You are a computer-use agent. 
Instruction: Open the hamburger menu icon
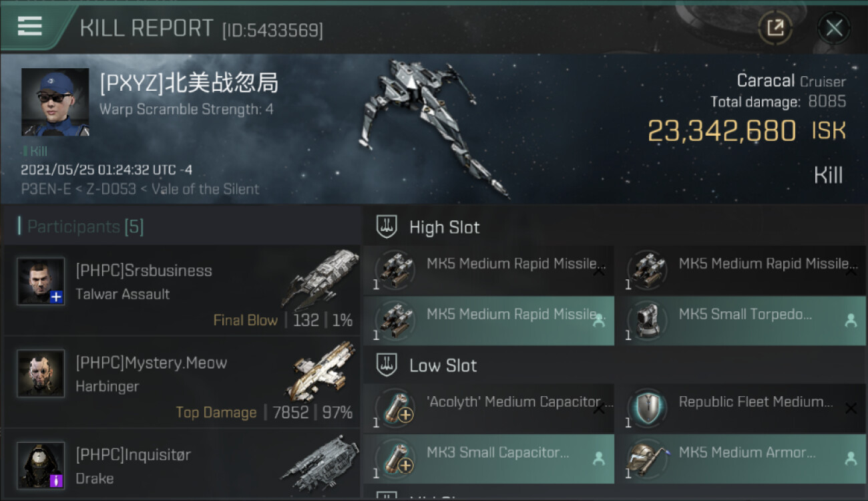pyautogui.click(x=30, y=26)
